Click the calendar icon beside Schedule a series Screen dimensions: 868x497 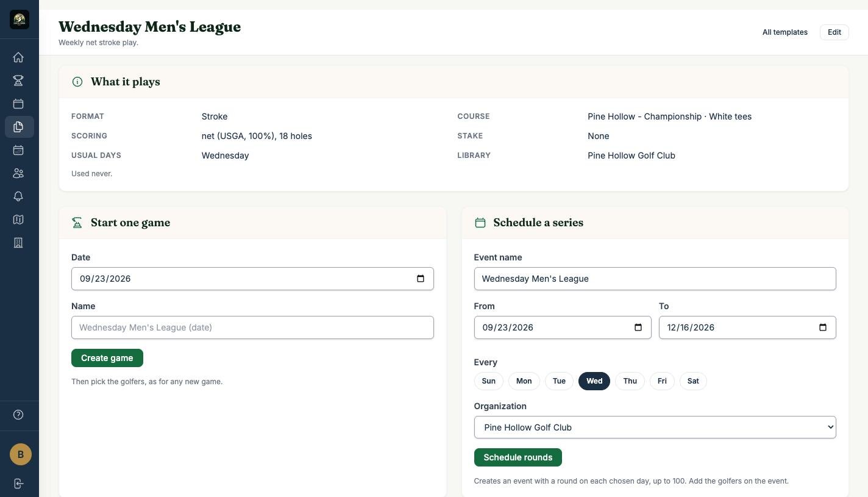click(480, 223)
